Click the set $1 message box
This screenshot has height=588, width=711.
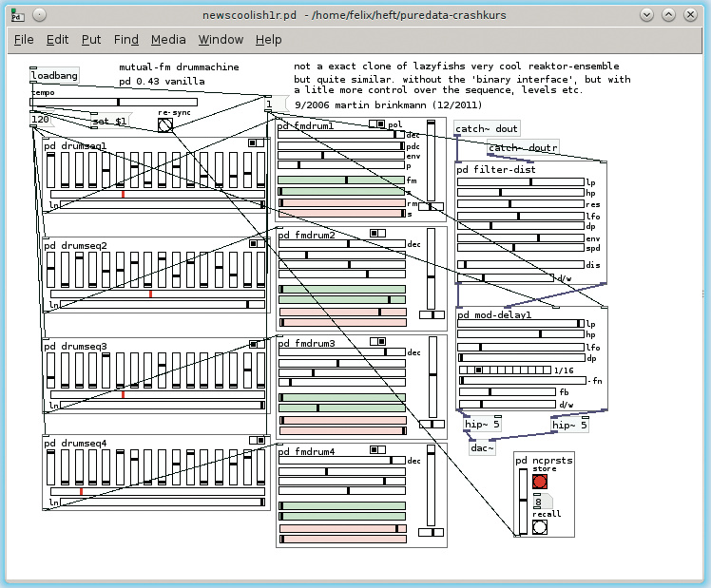pyautogui.click(x=111, y=121)
